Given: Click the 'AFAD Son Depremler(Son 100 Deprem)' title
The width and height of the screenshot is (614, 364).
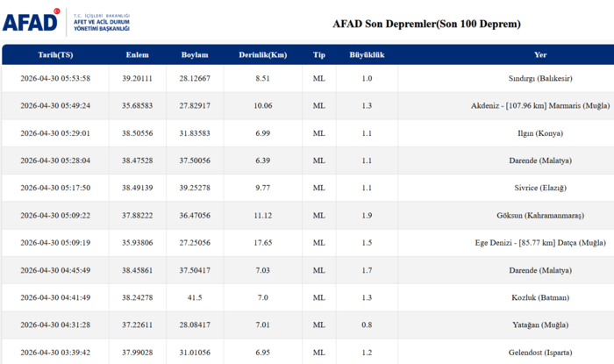Looking at the screenshot, I should (x=426, y=24).
